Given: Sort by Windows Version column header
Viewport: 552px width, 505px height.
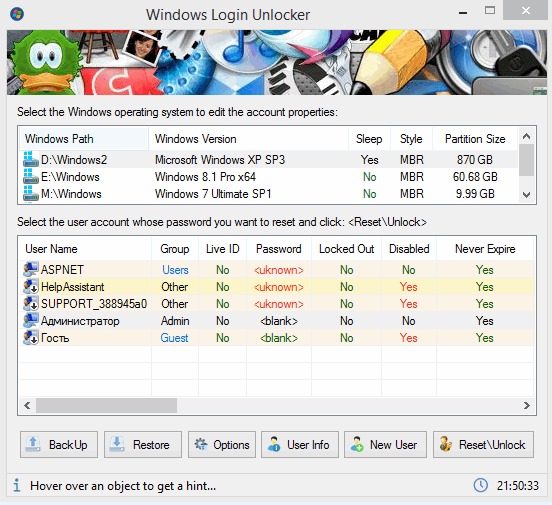Looking at the screenshot, I should 248,139.
